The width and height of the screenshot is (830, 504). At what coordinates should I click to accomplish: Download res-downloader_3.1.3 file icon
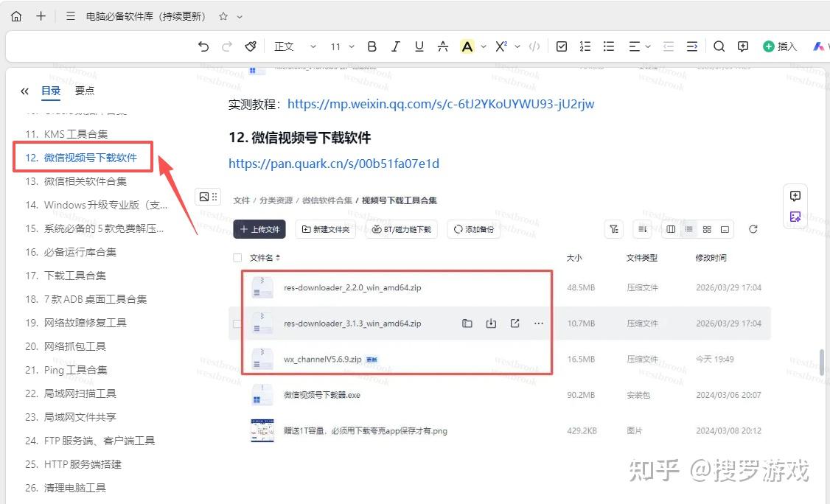pos(491,323)
